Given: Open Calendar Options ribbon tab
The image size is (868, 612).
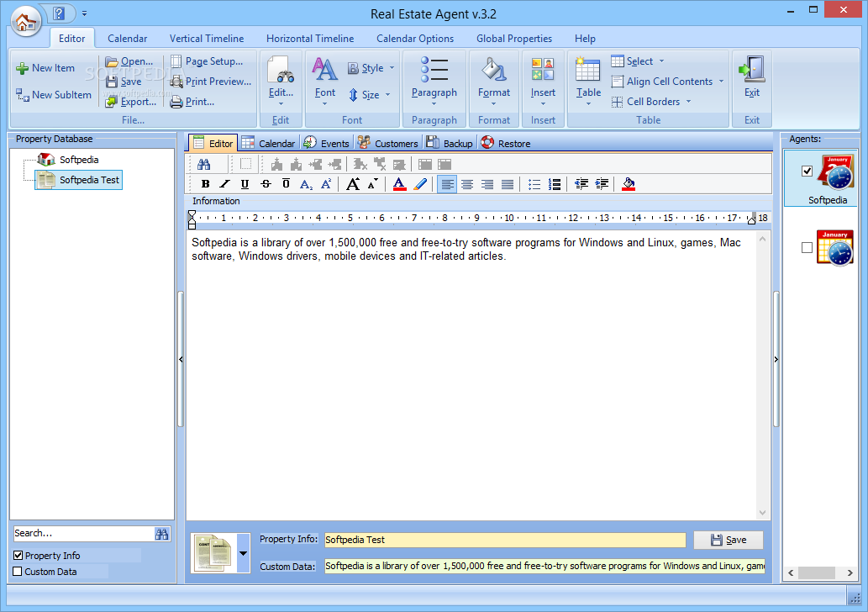Looking at the screenshot, I should point(415,38).
